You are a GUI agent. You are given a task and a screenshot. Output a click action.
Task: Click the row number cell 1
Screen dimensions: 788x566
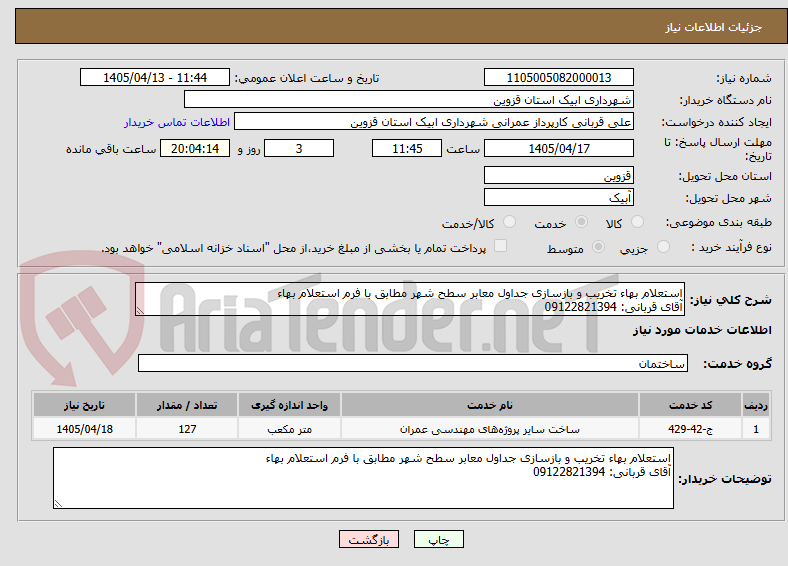756,429
